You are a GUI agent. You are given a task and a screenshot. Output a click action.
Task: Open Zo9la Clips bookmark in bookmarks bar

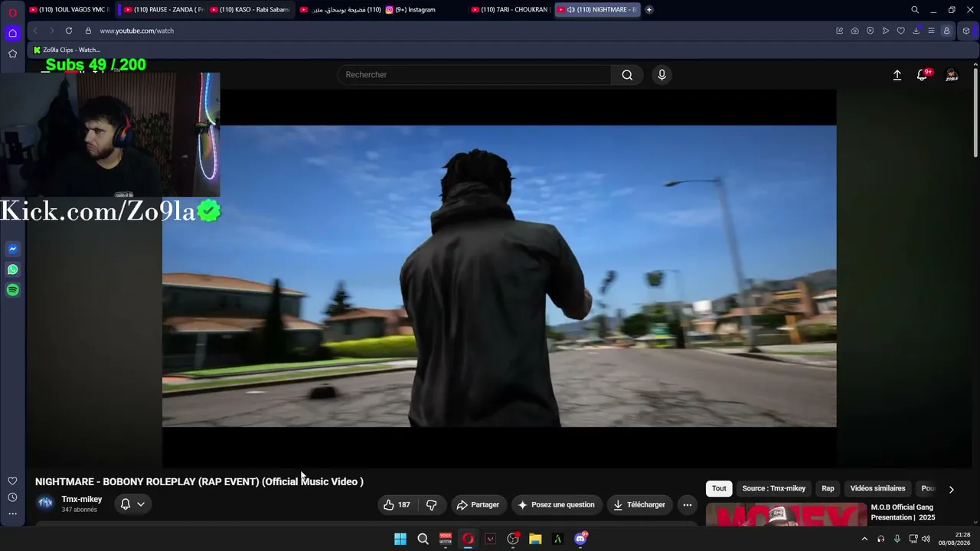[x=67, y=50]
